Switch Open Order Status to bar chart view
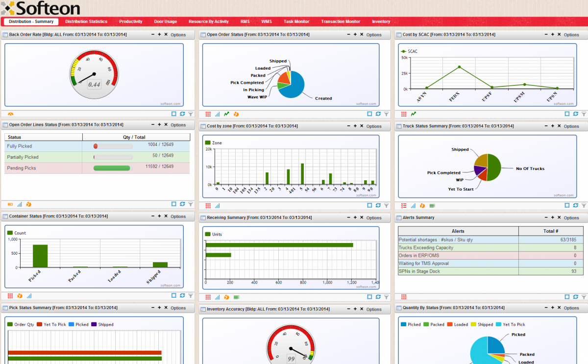The image size is (588, 364). point(217,114)
